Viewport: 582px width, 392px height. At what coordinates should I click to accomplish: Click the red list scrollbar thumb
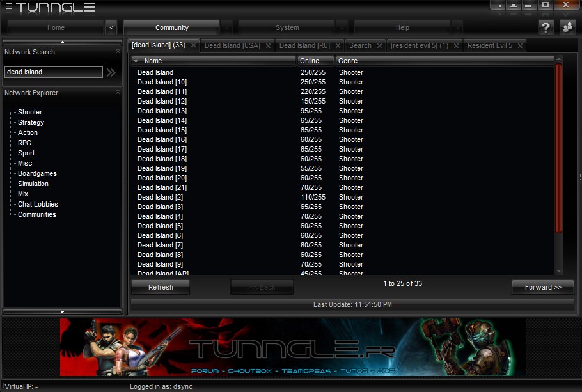[558, 148]
